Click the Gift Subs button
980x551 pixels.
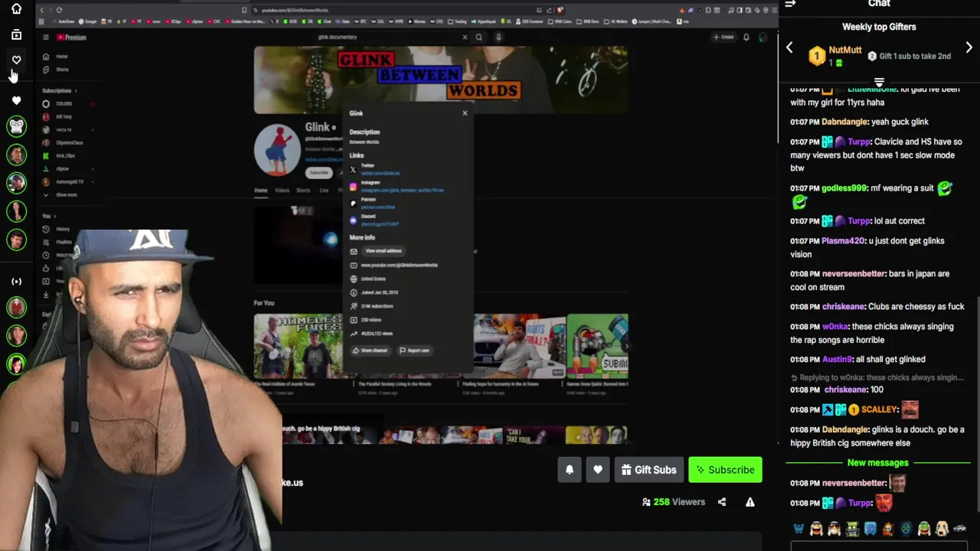coord(648,470)
